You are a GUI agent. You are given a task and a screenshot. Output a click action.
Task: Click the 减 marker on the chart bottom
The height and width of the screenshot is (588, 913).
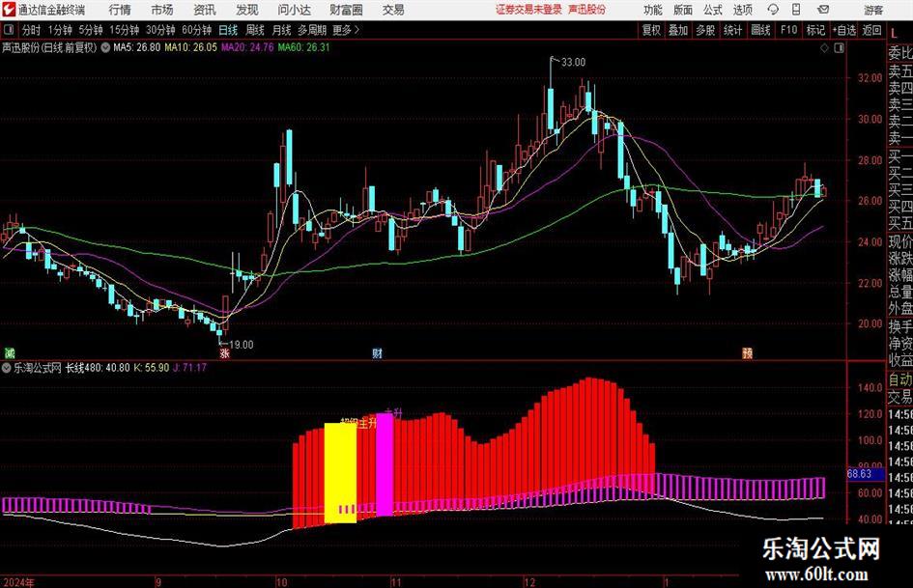pos(10,352)
